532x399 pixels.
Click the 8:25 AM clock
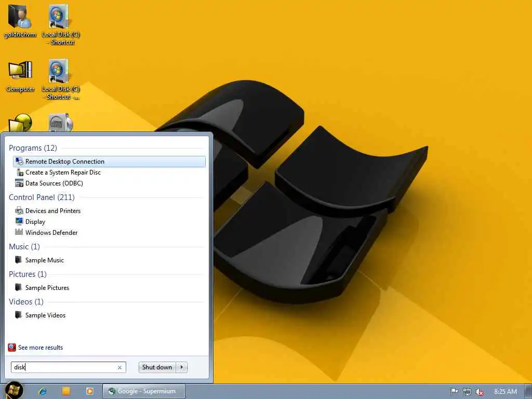pos(505,392)
